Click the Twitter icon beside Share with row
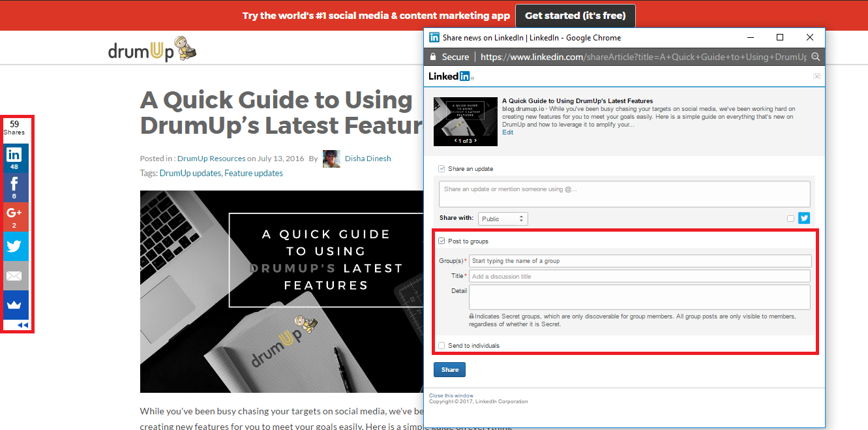 pos(804,219)
